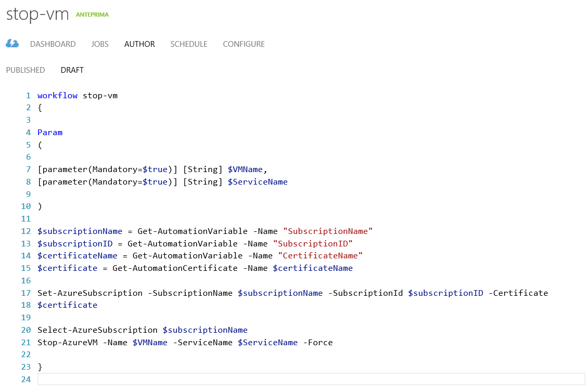Click Stop-AzureVM command on line 21
Viewport: 587px width, 392px height.
click(67, 342)
